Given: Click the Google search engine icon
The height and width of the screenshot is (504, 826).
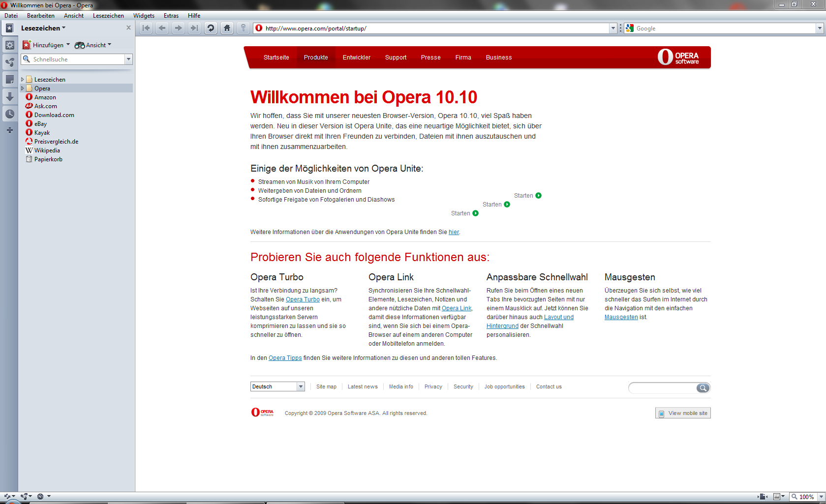Looking at the screenshot, I should [630, 28].
